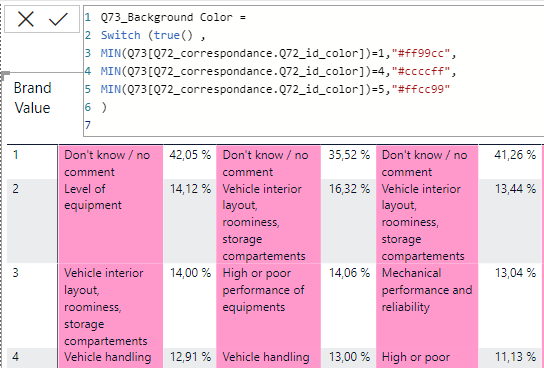Screen dimensions: 544x368
Task: Click the 'Switch (true() ,' formula line
Action: (153, 35)
